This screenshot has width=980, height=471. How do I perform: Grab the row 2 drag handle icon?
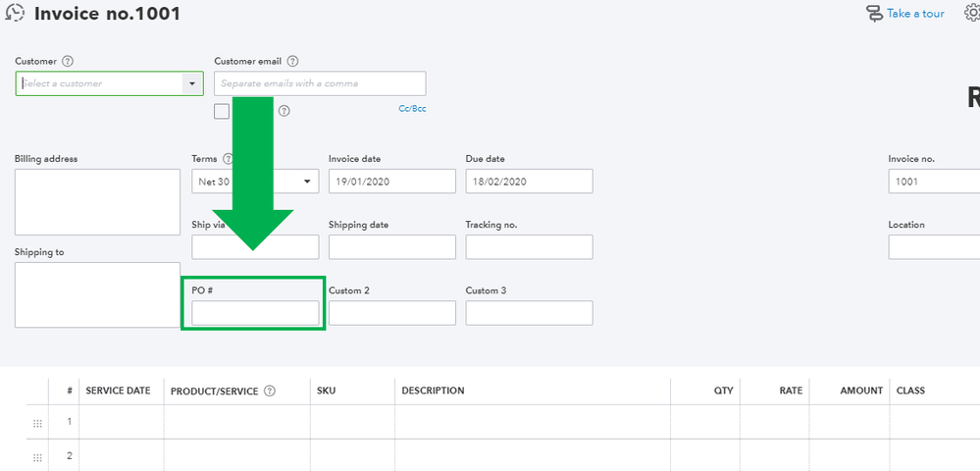click(x=38, y=456)
